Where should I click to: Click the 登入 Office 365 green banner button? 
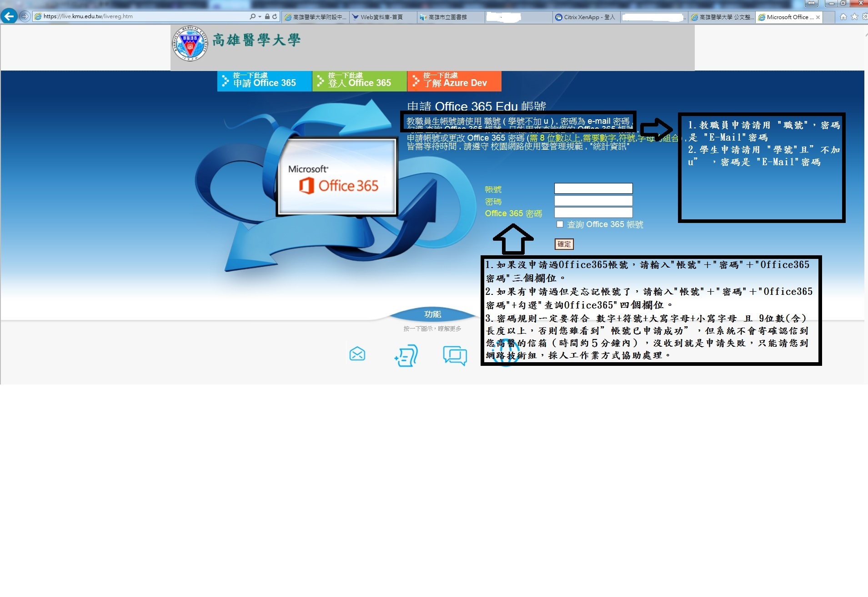point(360,81)
